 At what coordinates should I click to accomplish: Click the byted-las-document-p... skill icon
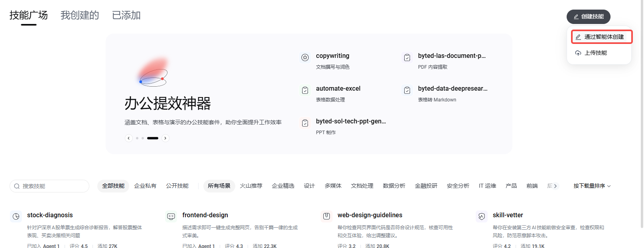[407, 58]
